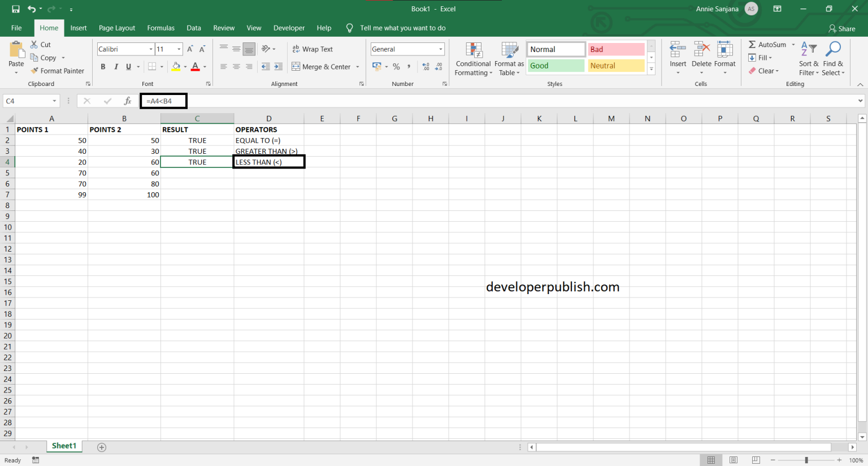Apply the Bad cell style
This screenshot has width=868, height=466.
616,49
